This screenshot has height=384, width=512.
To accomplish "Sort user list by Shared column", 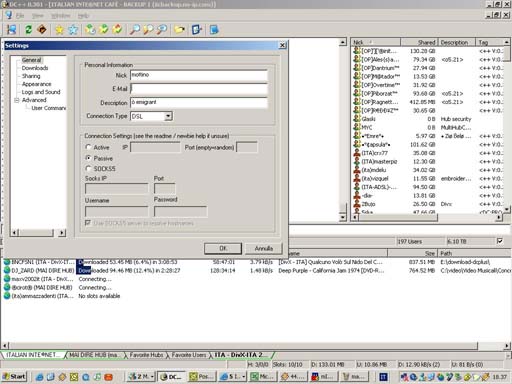I will (419, 42).
